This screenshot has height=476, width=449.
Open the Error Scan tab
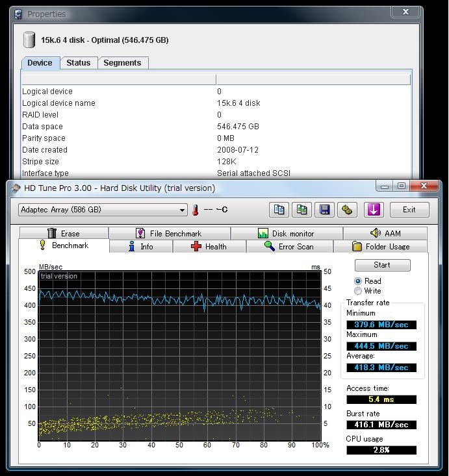pos(289,247)
